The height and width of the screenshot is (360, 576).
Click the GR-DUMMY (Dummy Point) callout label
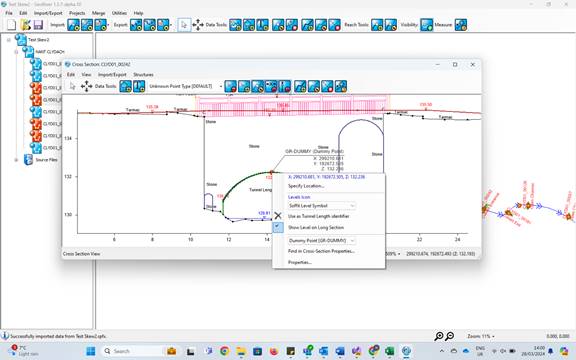[314, 151]
